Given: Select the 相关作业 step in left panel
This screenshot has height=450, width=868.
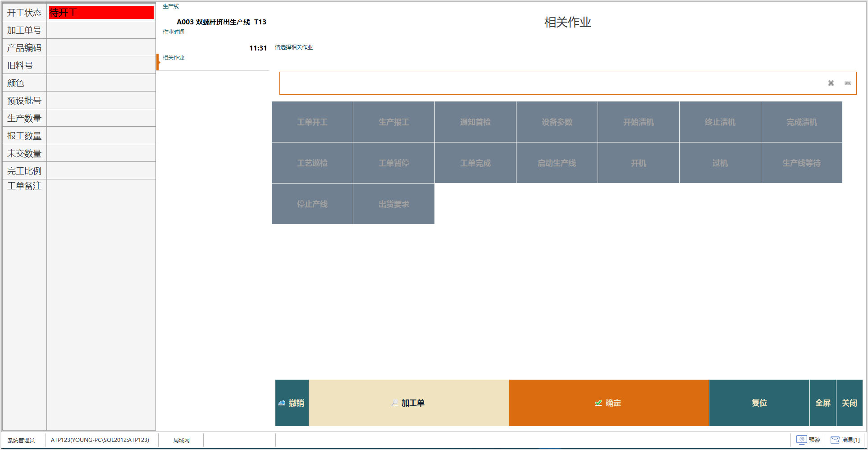Looking at the screenshot, I should (174, 58).
